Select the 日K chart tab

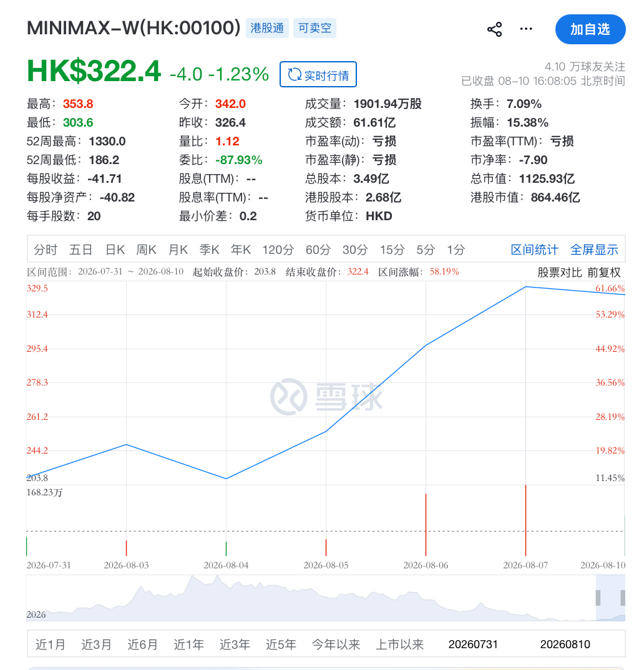pyautogui.click(x=115, y=250)
